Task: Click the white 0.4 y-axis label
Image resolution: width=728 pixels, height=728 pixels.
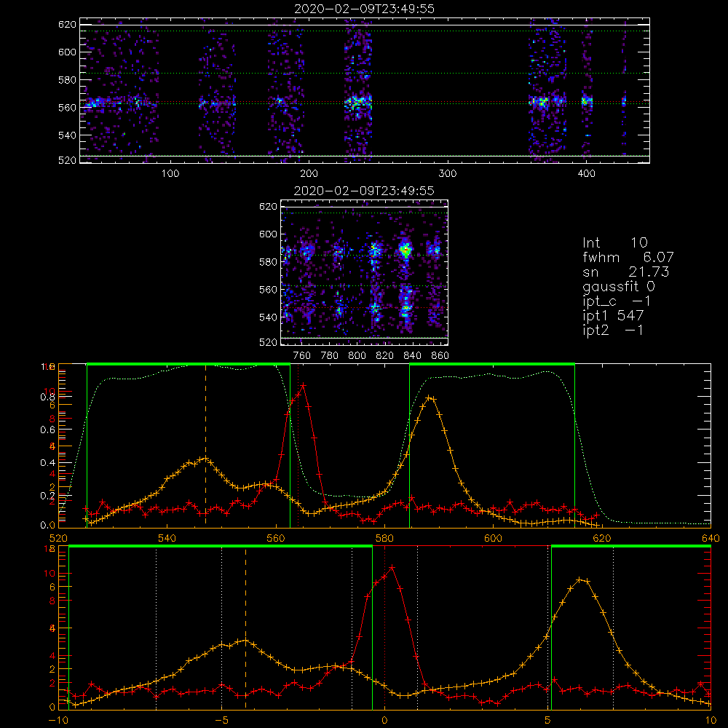Action: pos(47,463)
